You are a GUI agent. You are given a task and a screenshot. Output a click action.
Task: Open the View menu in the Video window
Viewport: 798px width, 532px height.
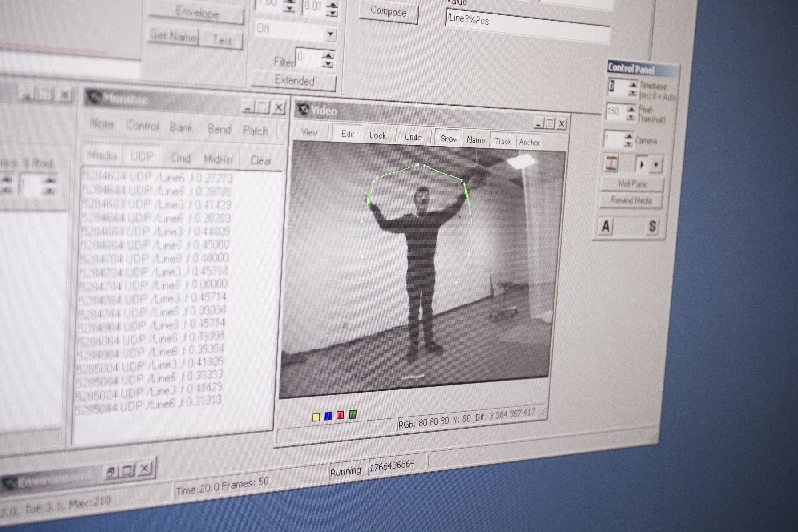coord(309,132)
